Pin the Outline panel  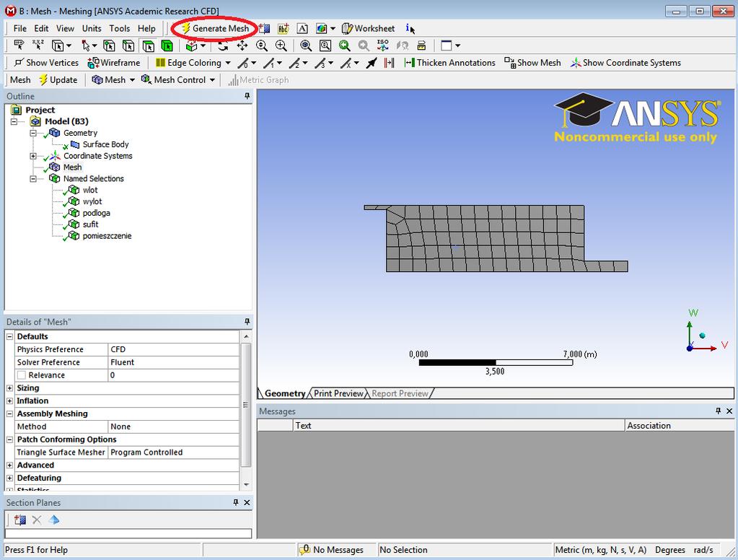(x=247, y=96)
